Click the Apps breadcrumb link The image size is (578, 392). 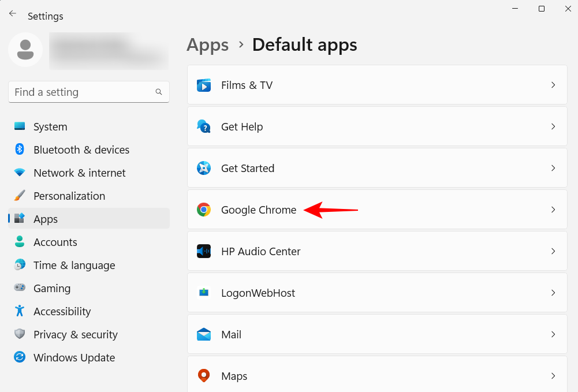[x=207, y=44]
